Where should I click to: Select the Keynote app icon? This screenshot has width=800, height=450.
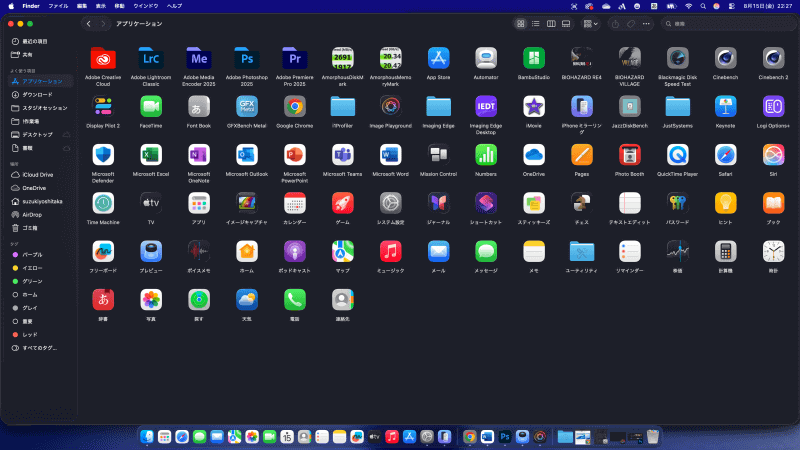(726, 107)
